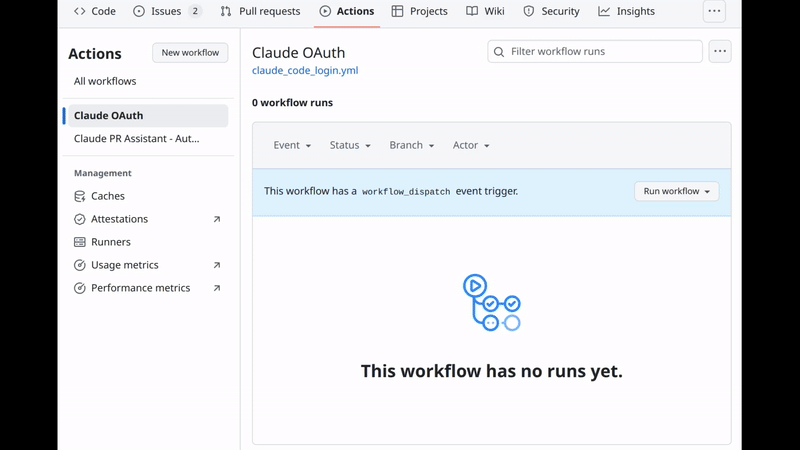Screen dimensions: 800x450
Task: Open claude_code_login.yml file link
Action: point(305,70)
